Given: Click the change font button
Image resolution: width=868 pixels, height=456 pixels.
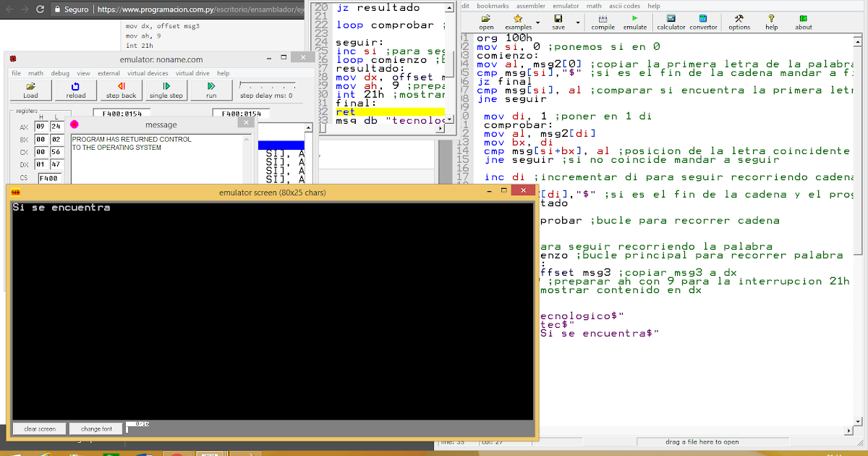Looking at the screenshot, I should tap(95, 428).
